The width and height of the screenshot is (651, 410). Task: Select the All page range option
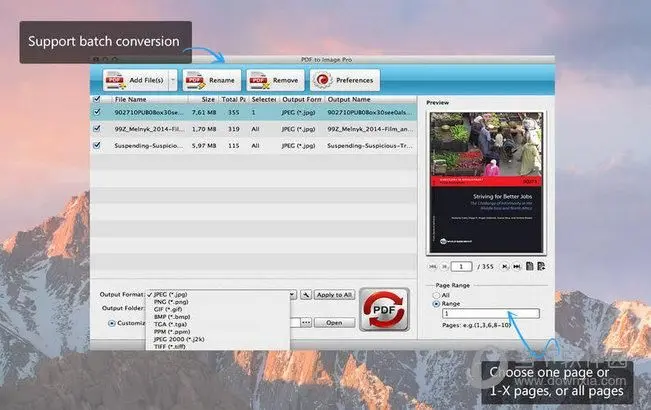point(435,295)
